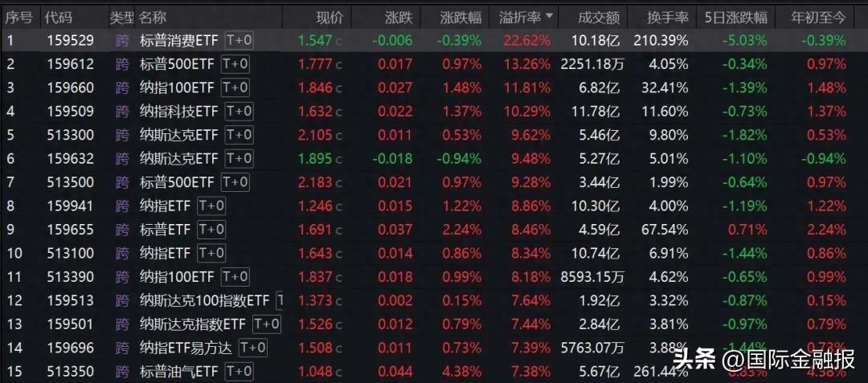
Task: Click the 跨 type icon for 标普消费ETF
Action: click(x=122, y=40)
